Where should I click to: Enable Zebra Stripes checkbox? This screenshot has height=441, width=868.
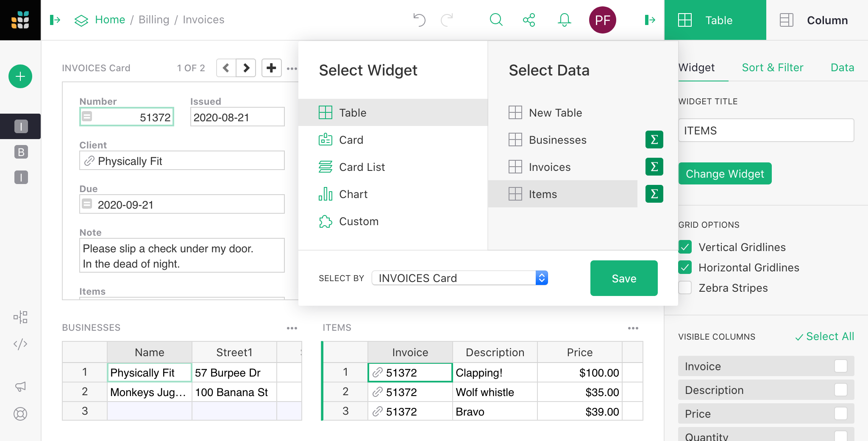[x=685, y=288]
